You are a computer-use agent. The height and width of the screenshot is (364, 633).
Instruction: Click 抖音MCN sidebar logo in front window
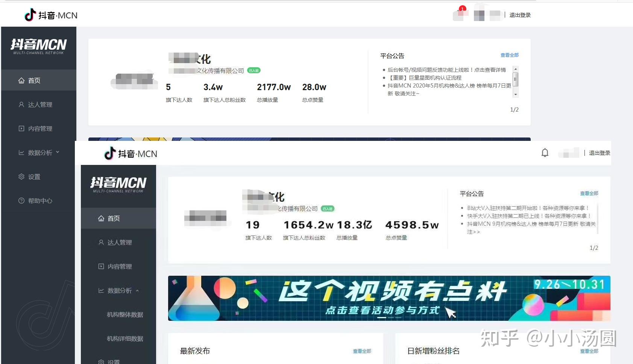[x=118, y=184]
